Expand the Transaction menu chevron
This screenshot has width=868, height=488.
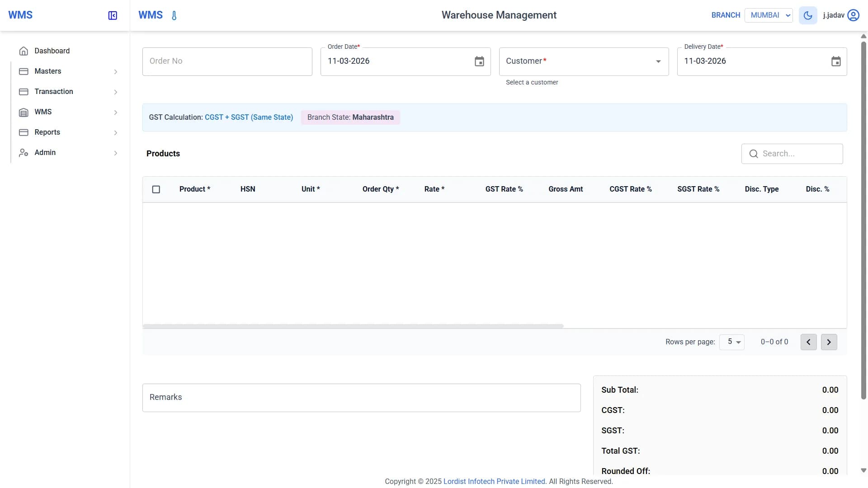[116, 92]
